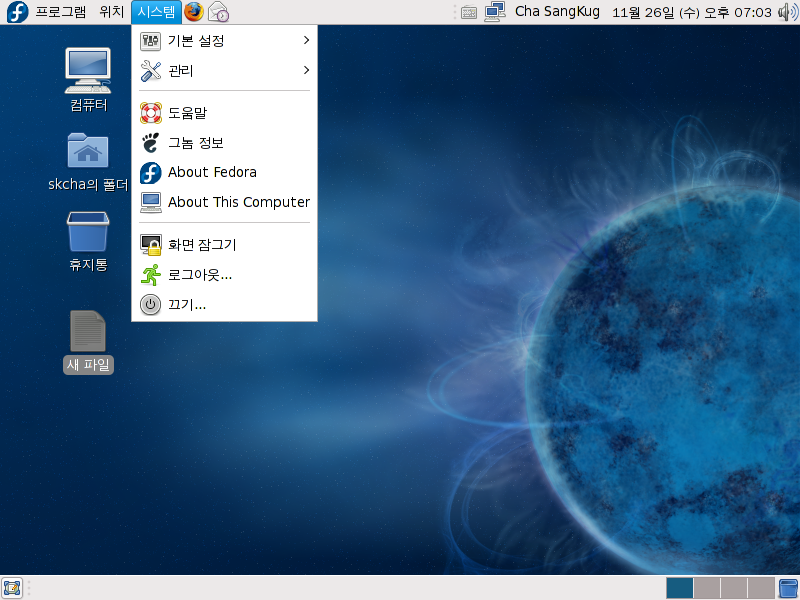
Task: Click the lifebuoy help icon
Action: coord(151,113)
